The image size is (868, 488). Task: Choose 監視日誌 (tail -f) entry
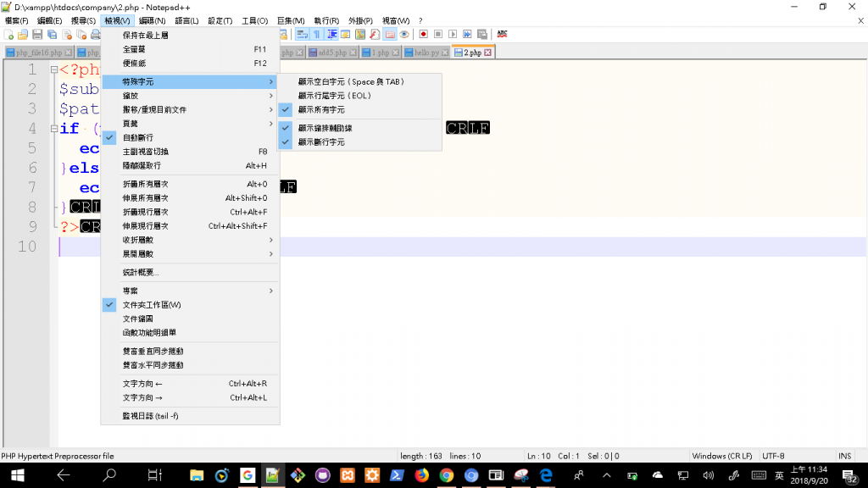pos(190,416)
